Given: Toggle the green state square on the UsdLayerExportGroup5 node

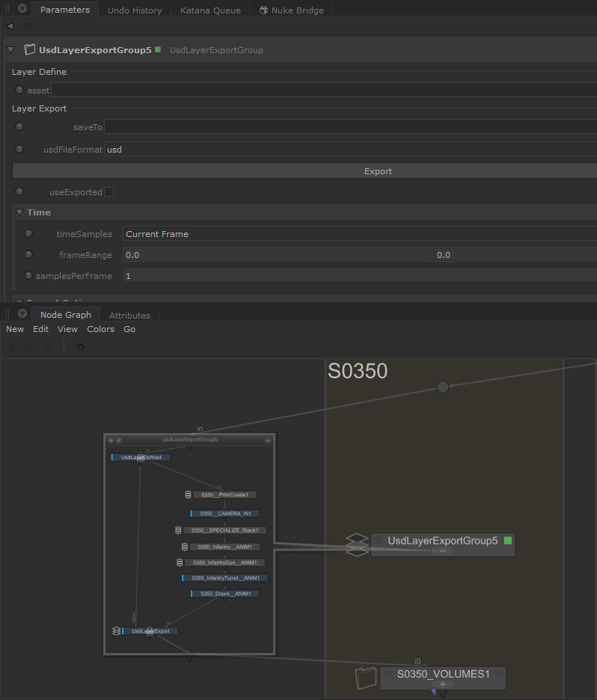Looking at the screenshot, I should point(508,540).
